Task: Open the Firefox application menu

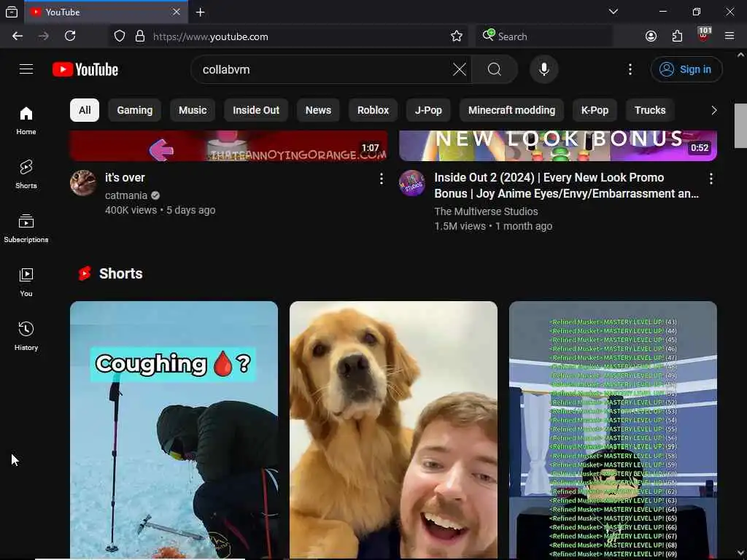Action: (729, 36)
